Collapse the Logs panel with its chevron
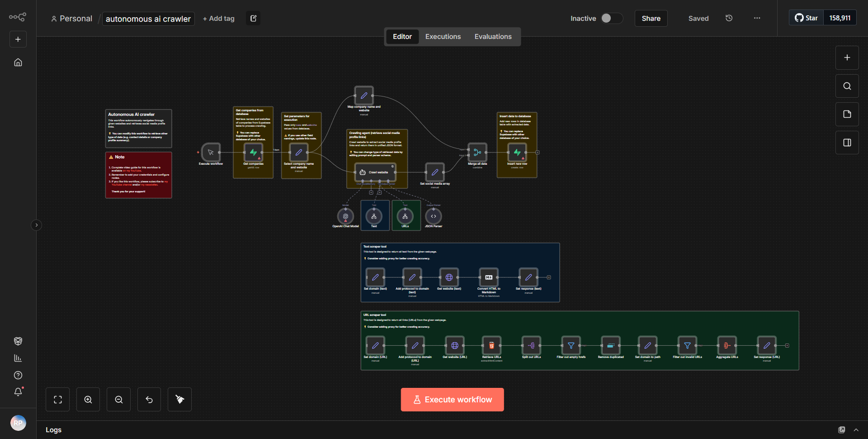The height and width of the screenshot is (439, 868). [x=856, y=429]
